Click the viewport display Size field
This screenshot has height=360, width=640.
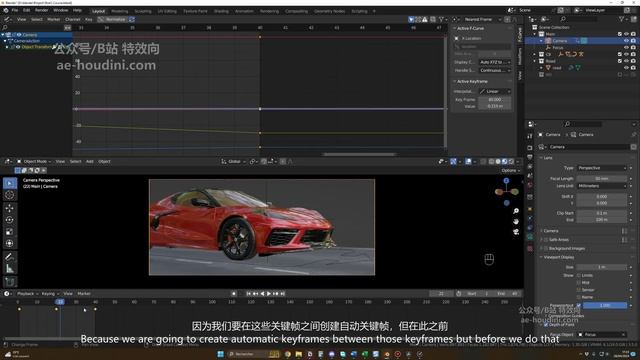coord(602,267)
